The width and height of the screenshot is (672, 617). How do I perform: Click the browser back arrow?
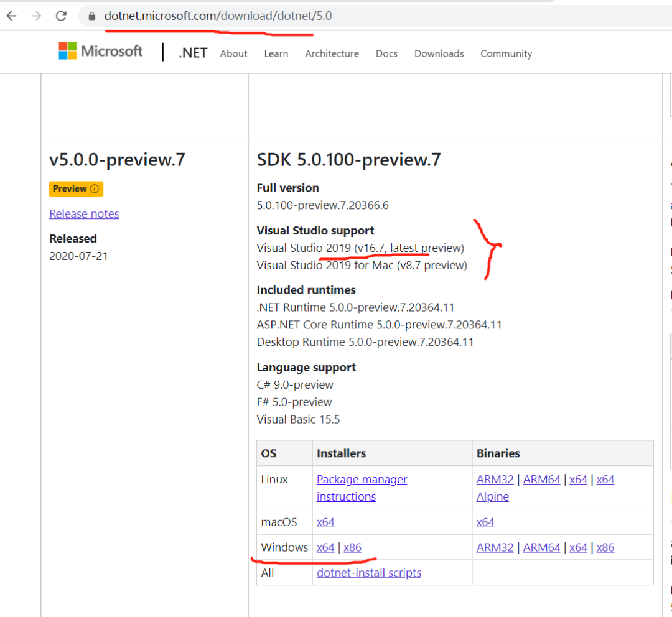pos(12,16)
